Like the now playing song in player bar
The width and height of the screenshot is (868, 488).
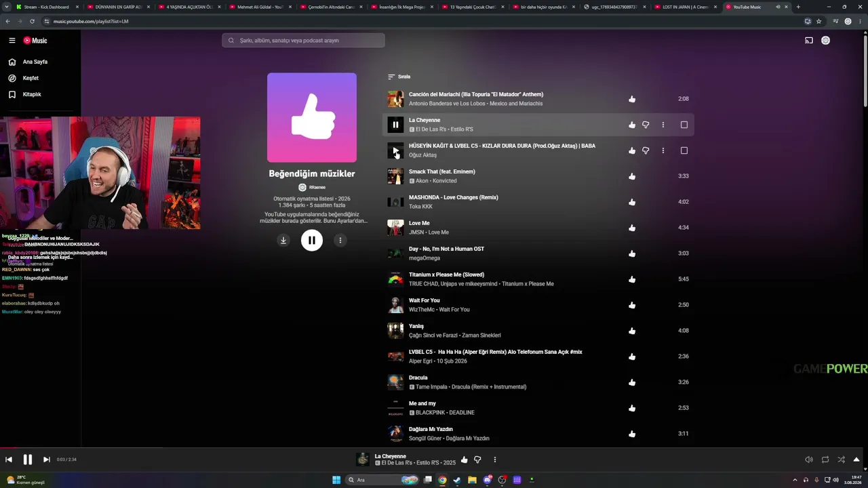point(464,460)
